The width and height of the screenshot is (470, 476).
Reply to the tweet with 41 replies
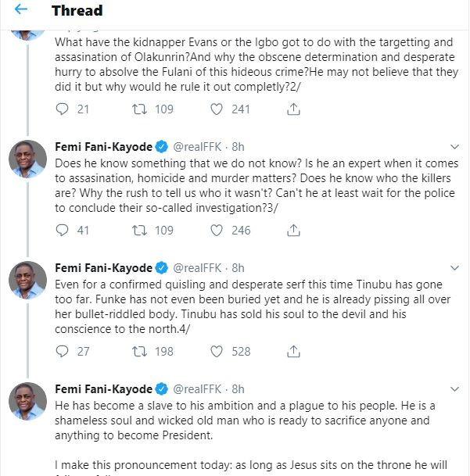pyautogui.click(x=63, y=231)
